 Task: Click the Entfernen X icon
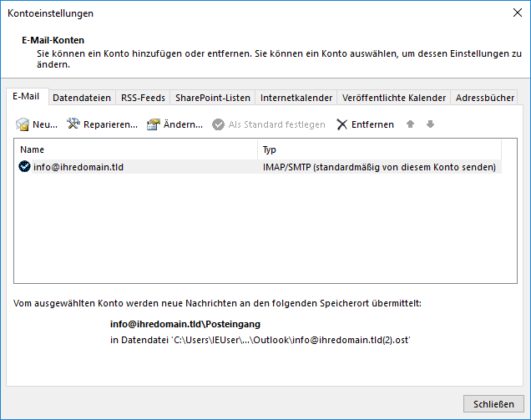tap(342, 124)
